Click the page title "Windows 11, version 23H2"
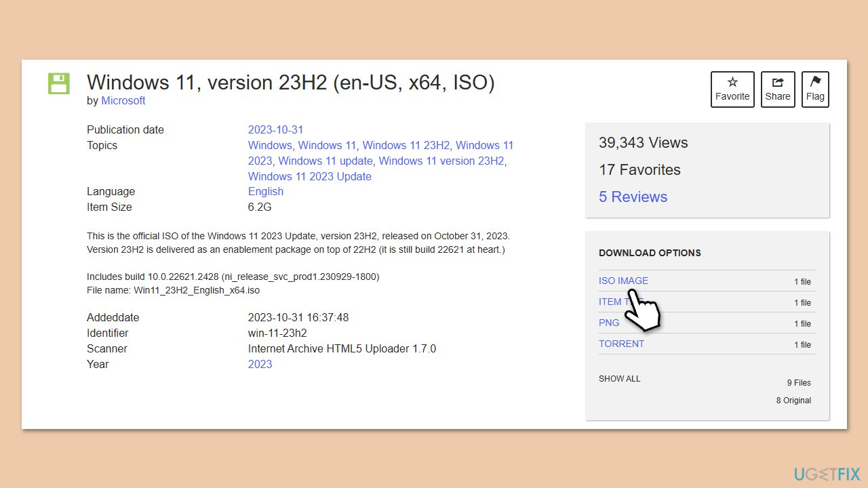 point(291,82)
